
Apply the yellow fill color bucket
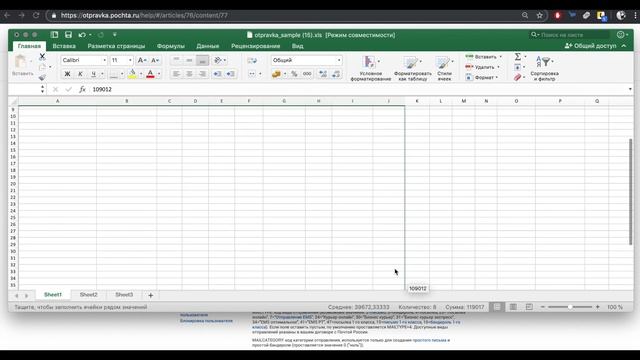pos(132,74)
